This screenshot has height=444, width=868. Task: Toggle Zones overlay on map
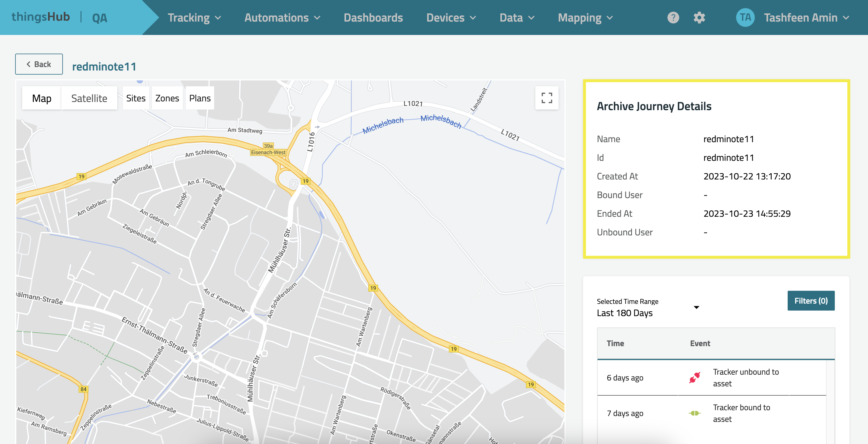click(167, 98)
